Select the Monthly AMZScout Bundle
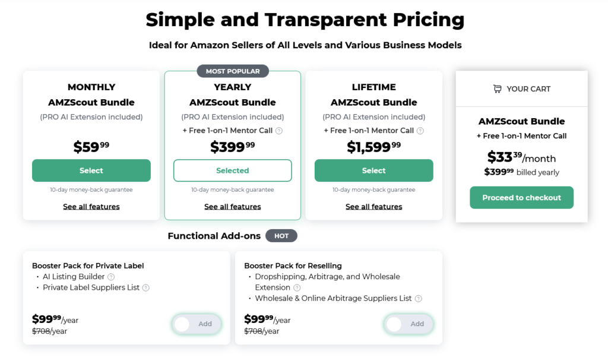The image size is (608, 364). click(91, 170)
